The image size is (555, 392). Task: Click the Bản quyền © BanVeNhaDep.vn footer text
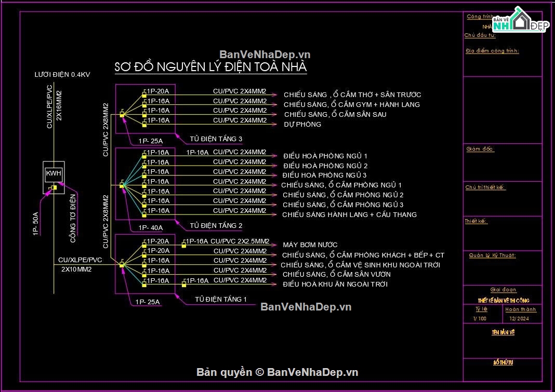coord(277,372)
